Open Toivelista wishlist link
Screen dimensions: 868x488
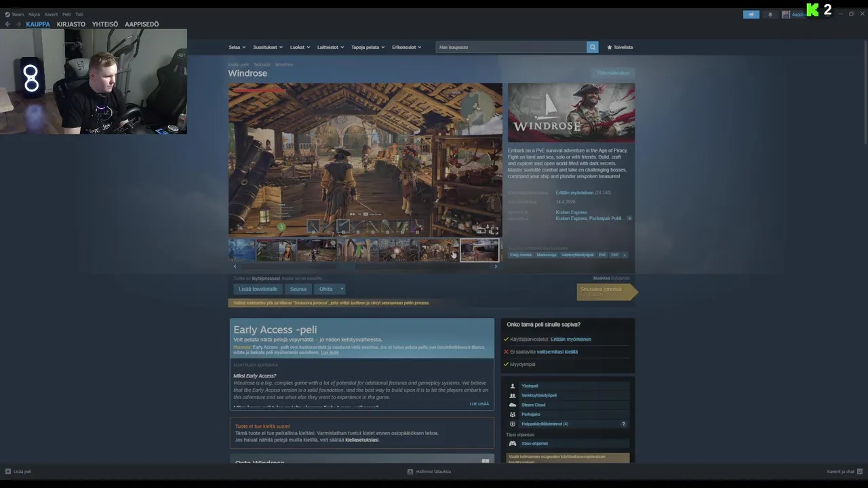620,47
